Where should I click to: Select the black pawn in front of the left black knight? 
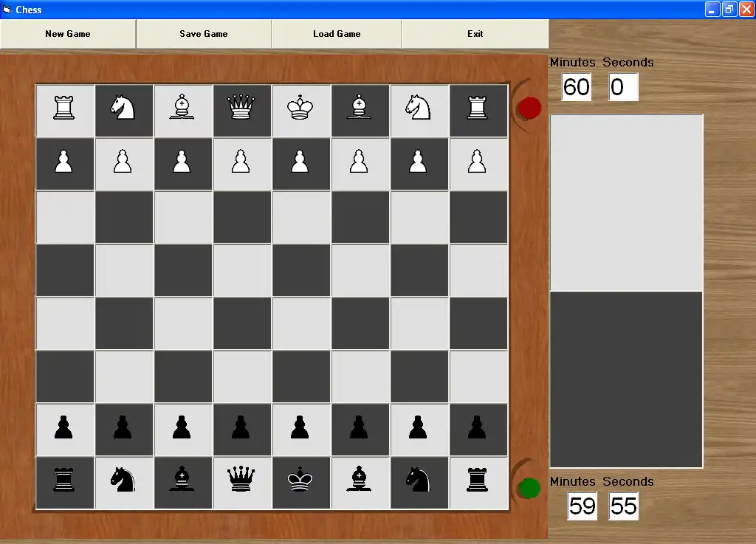(x=123, y=427)
